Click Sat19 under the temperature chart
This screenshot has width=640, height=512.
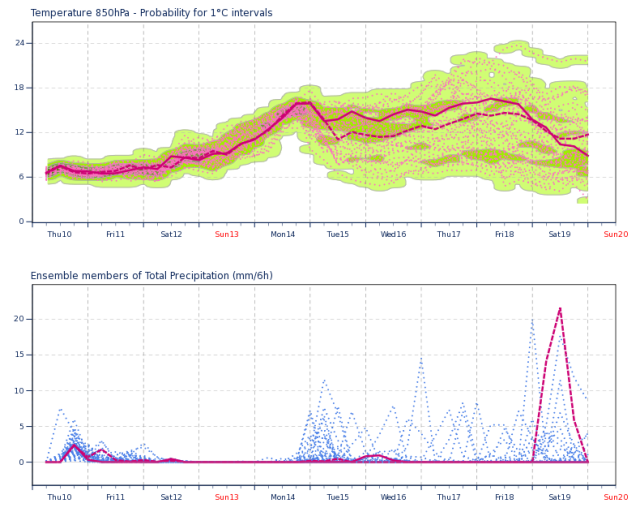(x=560, y=234)
